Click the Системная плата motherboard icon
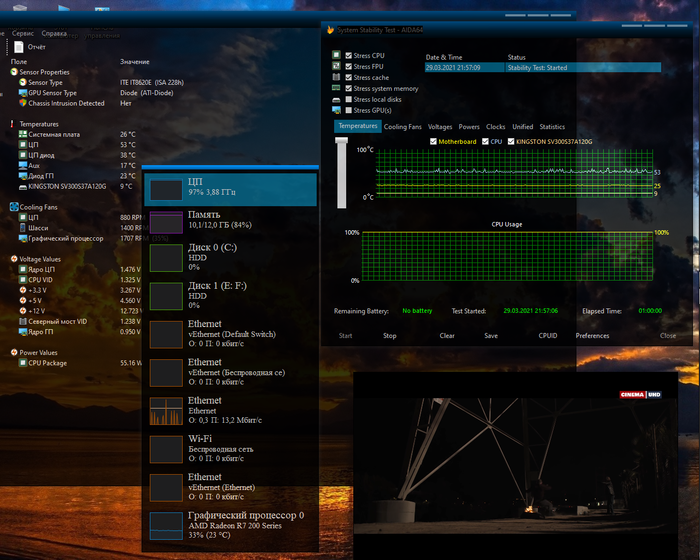 23,134
